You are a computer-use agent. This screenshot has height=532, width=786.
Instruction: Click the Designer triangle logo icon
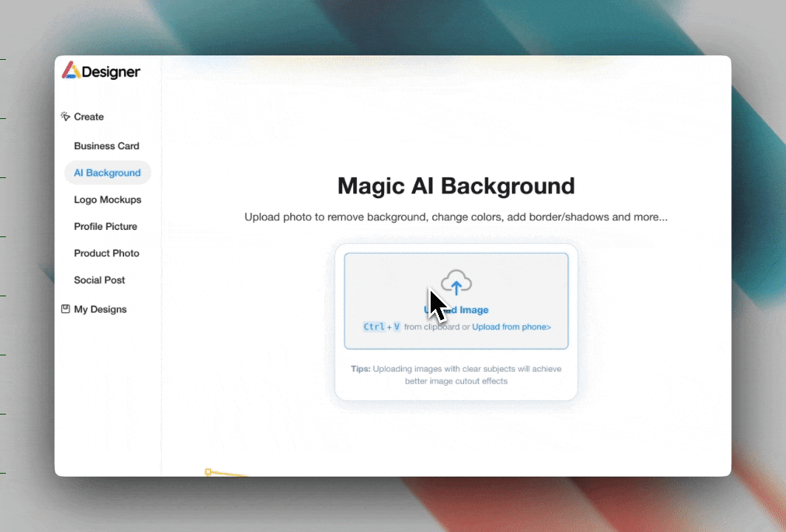tap(71, 71)
